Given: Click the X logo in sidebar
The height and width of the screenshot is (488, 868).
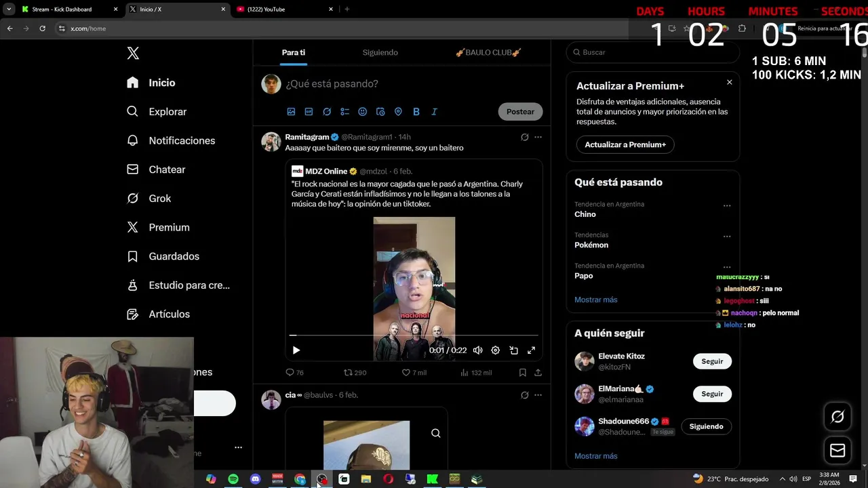Looking at the screenshot, I should click(x=133, y=54).
